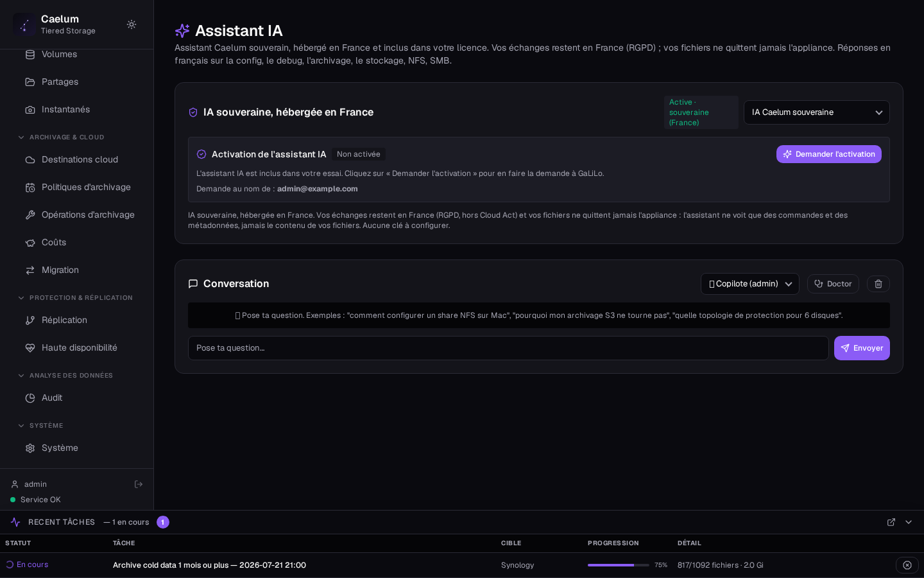Click the Synology target cell
Image resolution: width=924 pixels, height=578 pixels.
pyautogui.click(x=518, y=565)
